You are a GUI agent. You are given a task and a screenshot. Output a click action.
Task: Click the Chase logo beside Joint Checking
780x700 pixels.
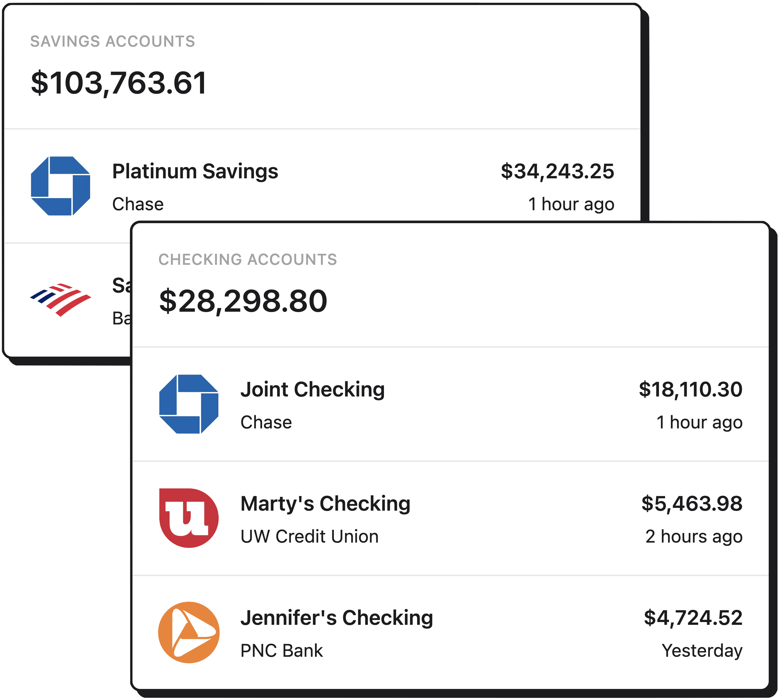189,404
